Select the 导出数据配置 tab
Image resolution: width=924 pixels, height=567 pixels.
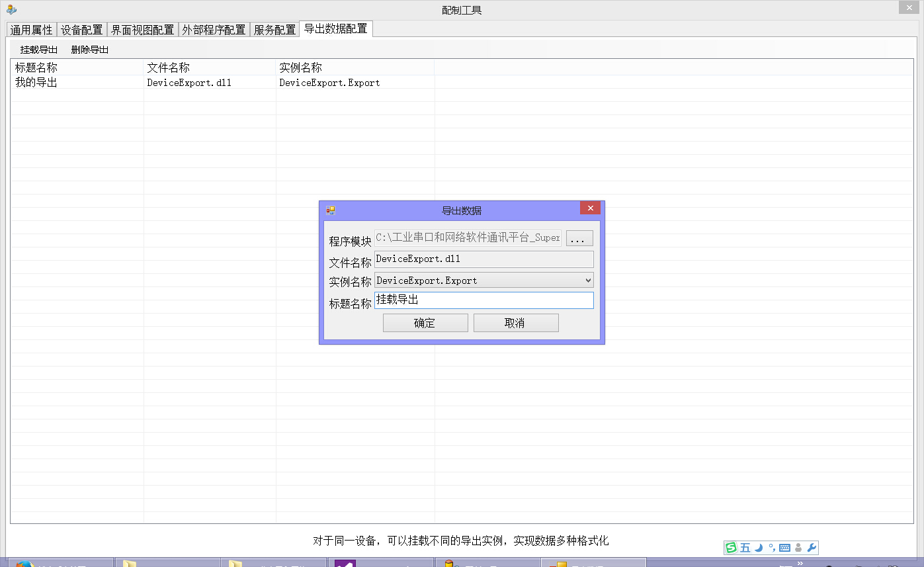pyautogui.click(x=336, y=28)
